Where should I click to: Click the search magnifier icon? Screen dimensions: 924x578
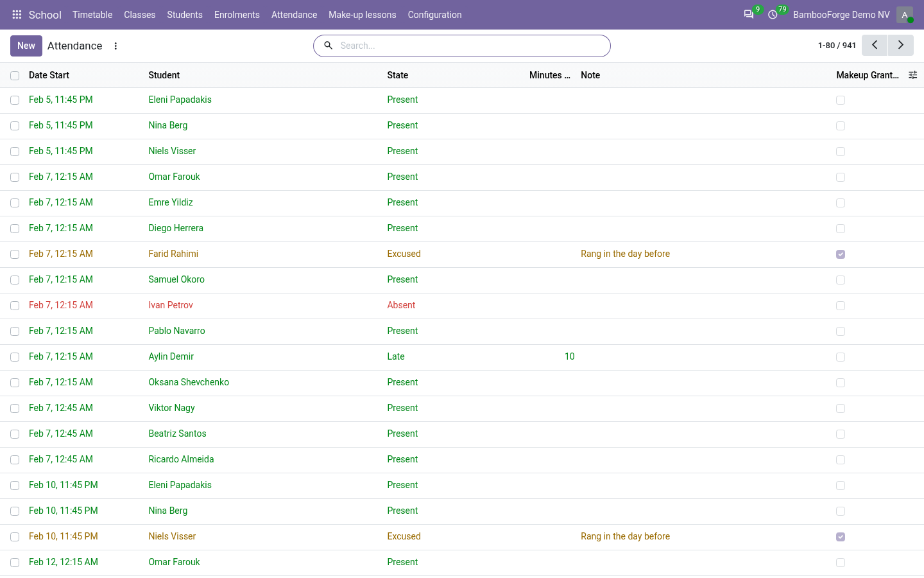tap(328, 46)
